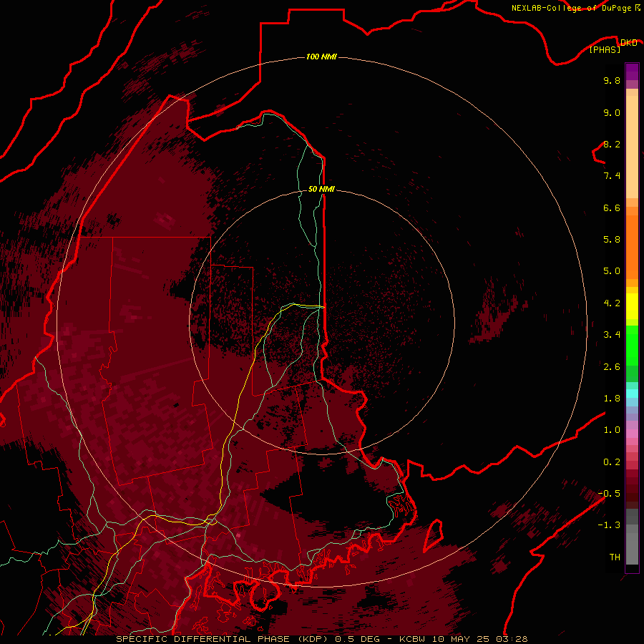Click the 100 NMI range ring label
Image resolution: width=644 pixels, height=644 pixels.
(x=321, y=57)
